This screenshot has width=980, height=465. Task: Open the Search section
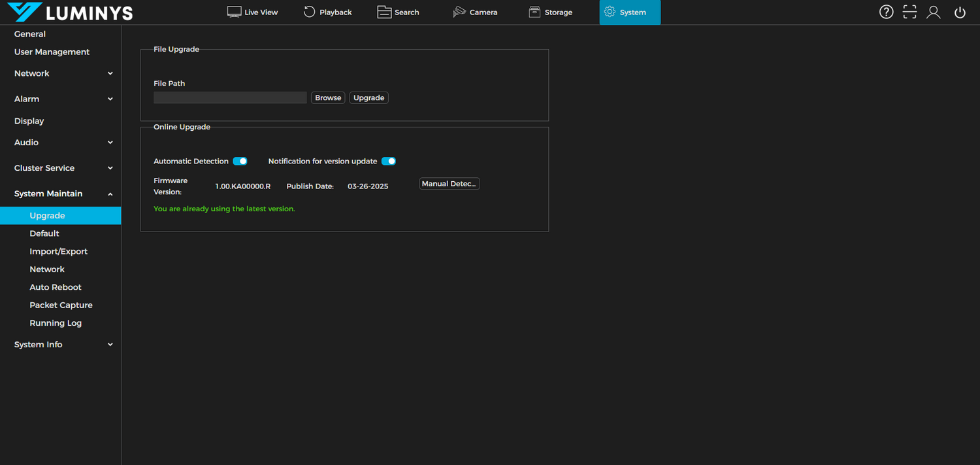(397, 12)
